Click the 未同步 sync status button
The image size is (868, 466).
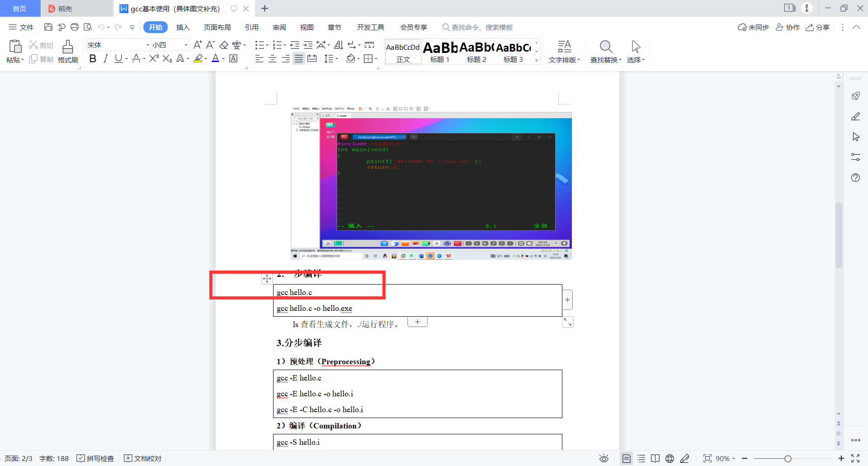pyautogui.click(x=753, y=27)
